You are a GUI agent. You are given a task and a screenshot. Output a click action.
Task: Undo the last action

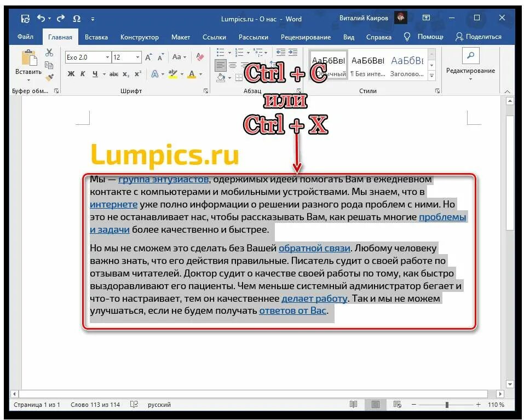click(41, 19)
